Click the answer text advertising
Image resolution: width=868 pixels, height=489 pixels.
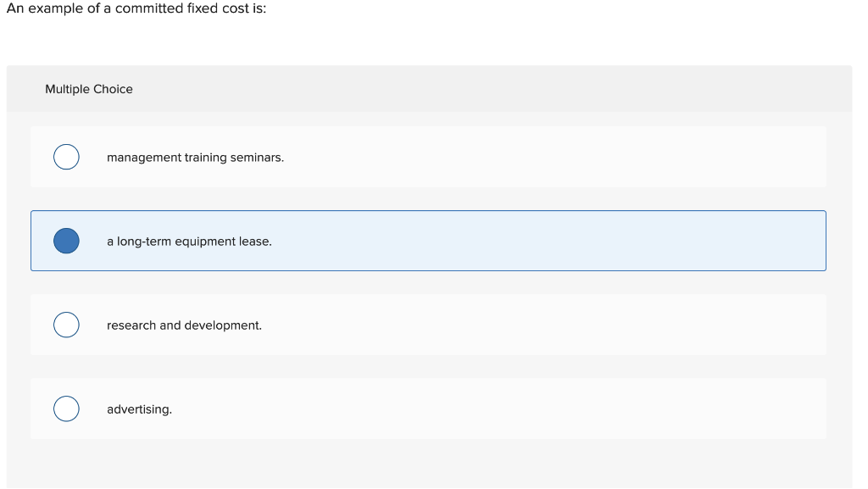pos(139,408)
